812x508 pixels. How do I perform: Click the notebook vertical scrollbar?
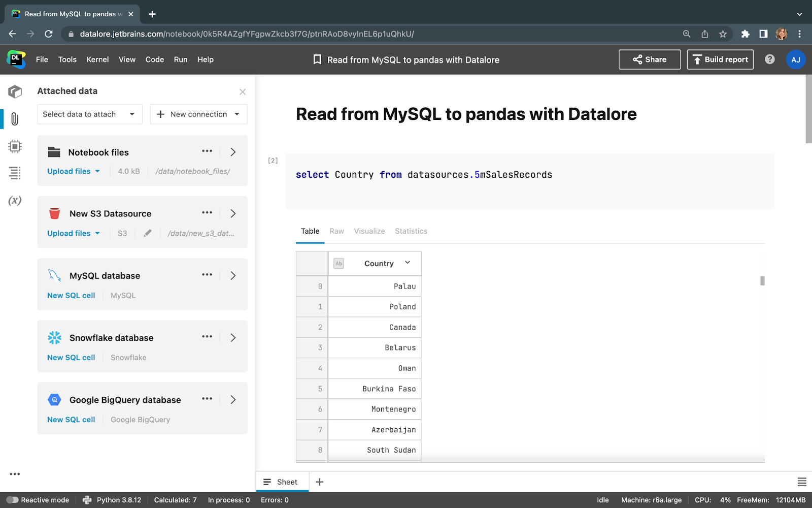coord(808,109)
